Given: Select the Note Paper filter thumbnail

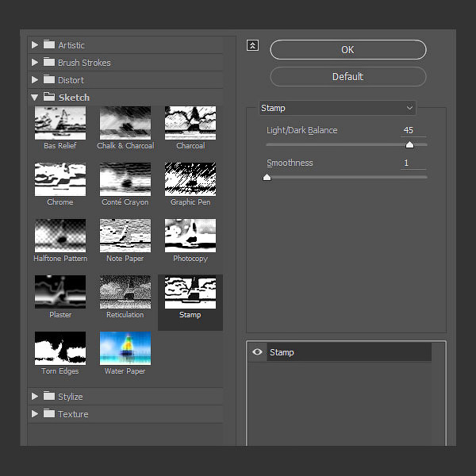Looking at the screenshot, I should tap(125, 236).
